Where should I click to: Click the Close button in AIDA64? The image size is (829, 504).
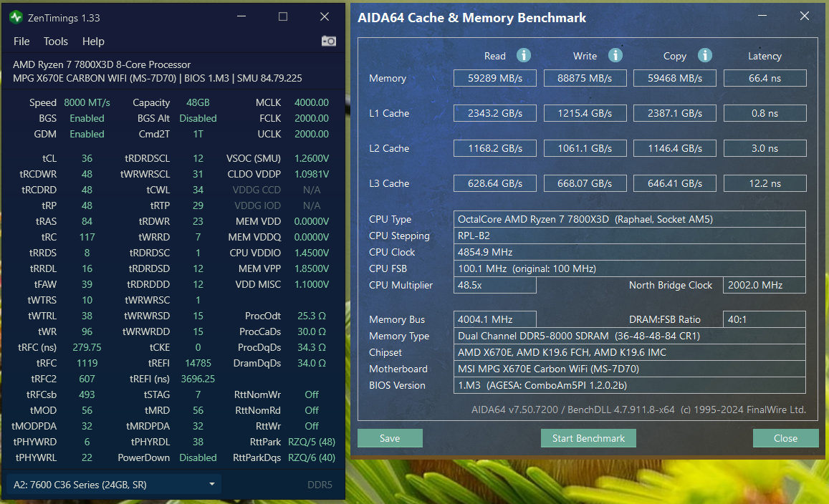click(785, 438)
